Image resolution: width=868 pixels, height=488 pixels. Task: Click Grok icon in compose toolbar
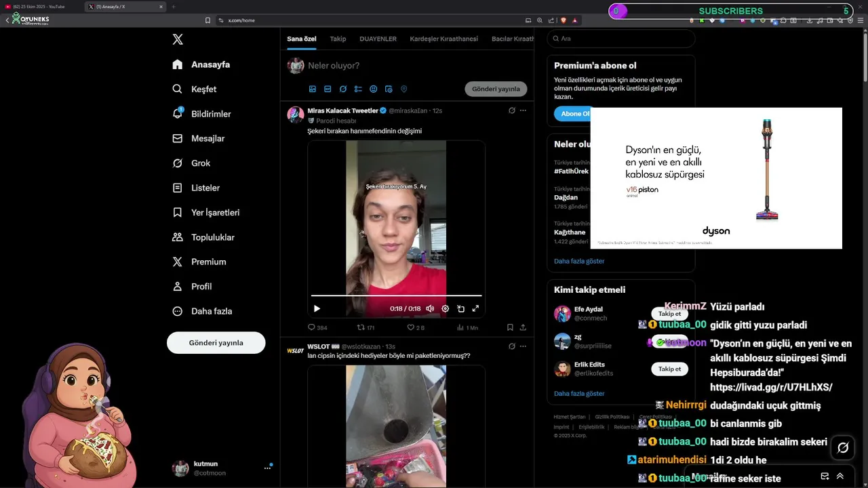(x=343, y=89)
